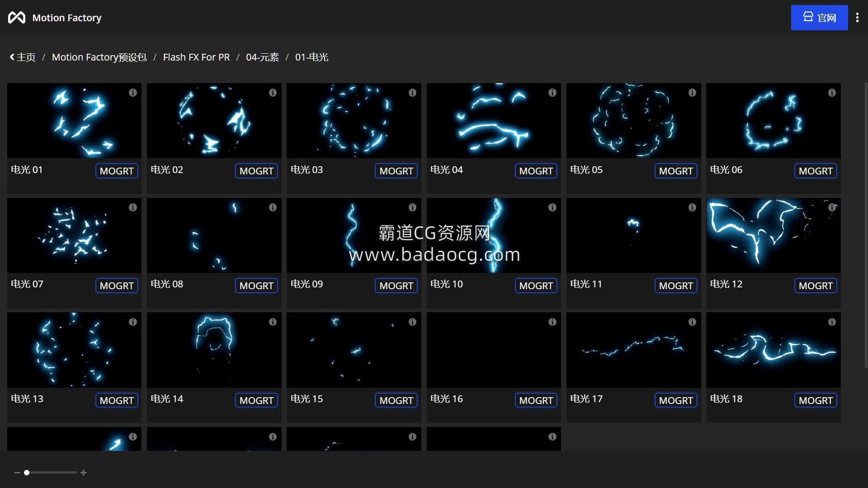Show info for 电光 03

[412, 93]
